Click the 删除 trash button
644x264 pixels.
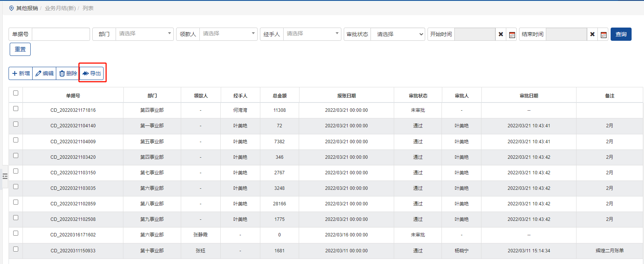point(68,73)
